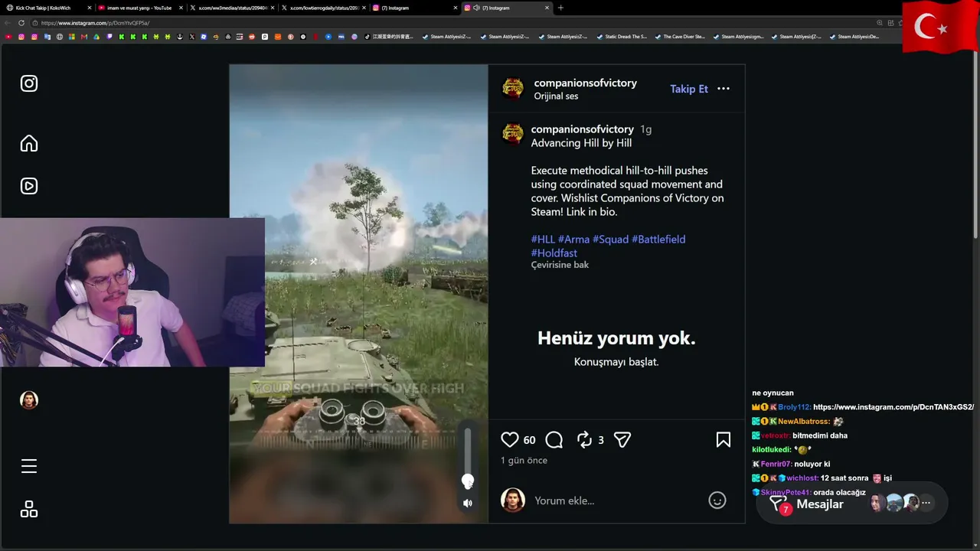This screenshot has height=551, width=980.
Task: Click the 1 gün önce timestamp
Action: 524,461
